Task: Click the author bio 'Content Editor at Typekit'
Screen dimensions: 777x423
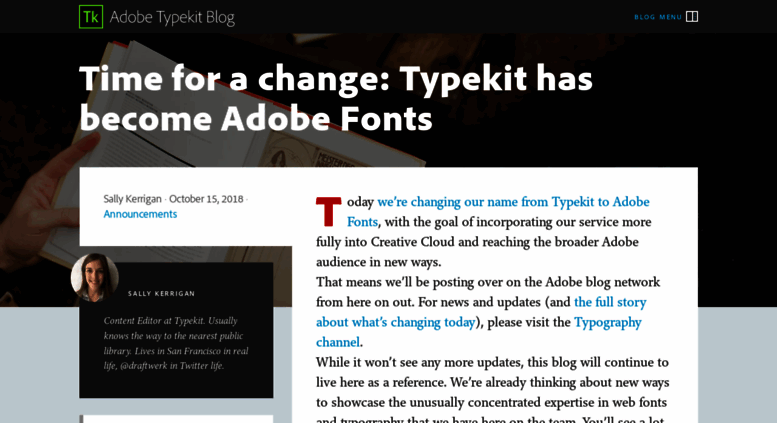Action: (176, 343)
